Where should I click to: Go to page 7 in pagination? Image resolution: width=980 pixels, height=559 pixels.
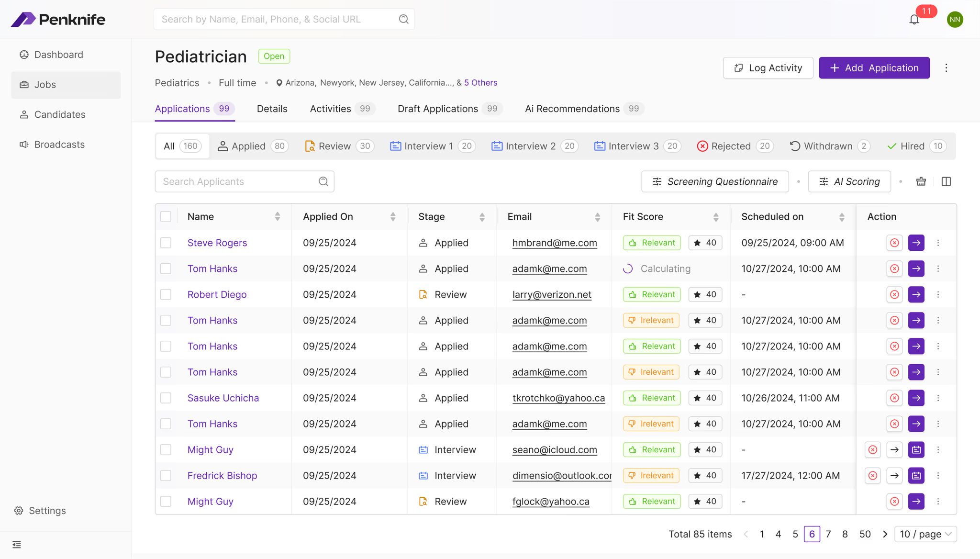(x=828, y=534)
